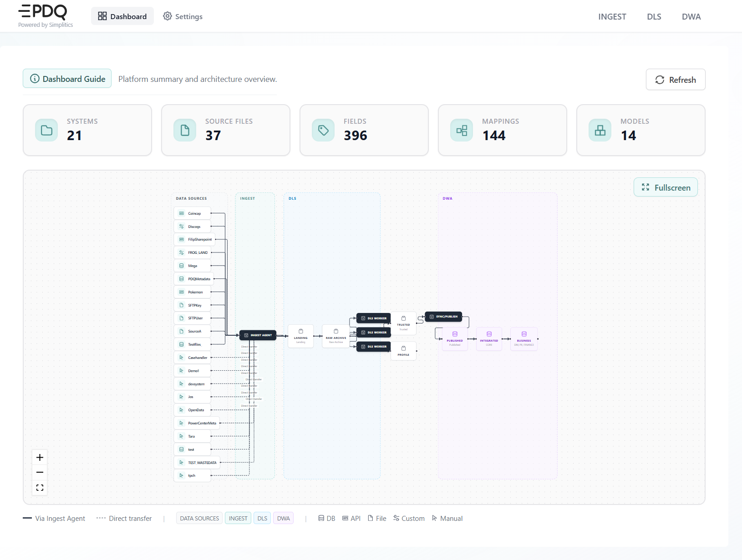
Task: Select the Sync/Publish node
Action: [x=443, y=317]
